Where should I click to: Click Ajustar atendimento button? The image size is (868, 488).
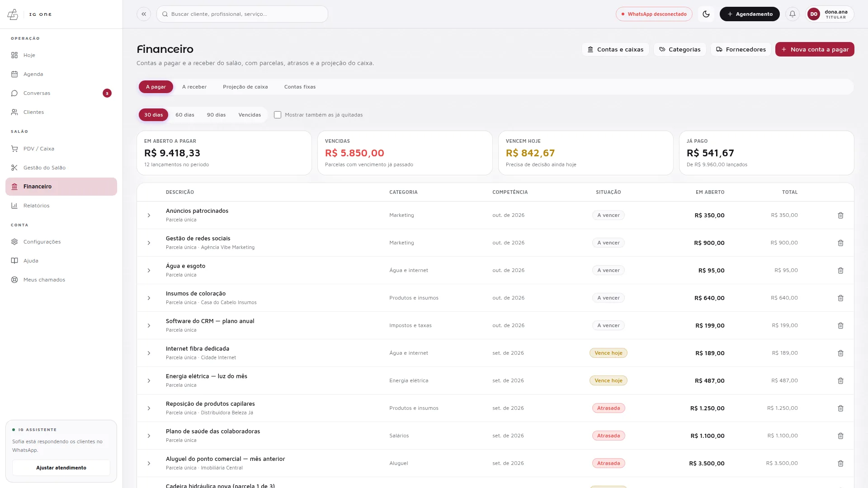pos(61,468)
